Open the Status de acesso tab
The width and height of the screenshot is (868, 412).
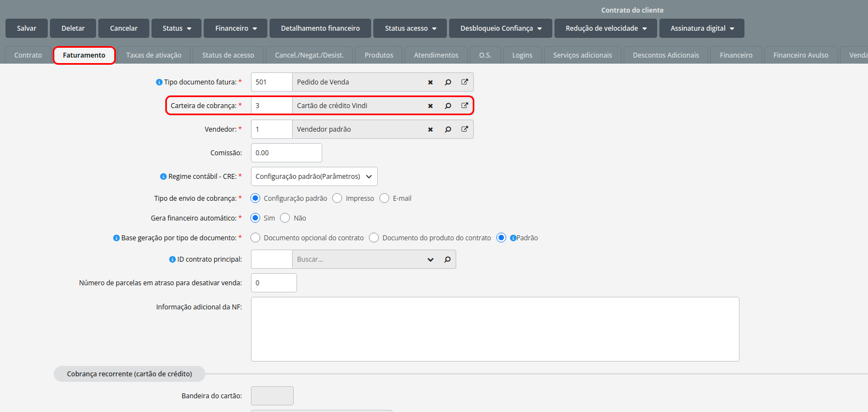228,55
